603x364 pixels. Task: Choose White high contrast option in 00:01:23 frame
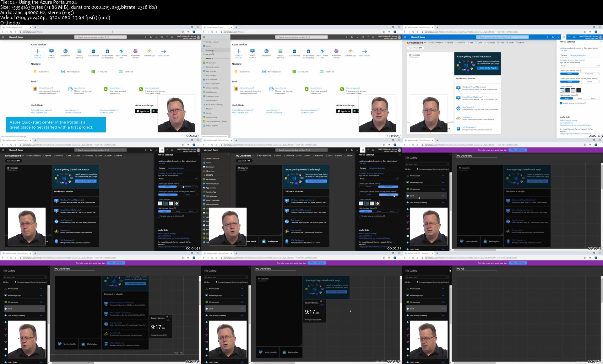pos(580,98)
